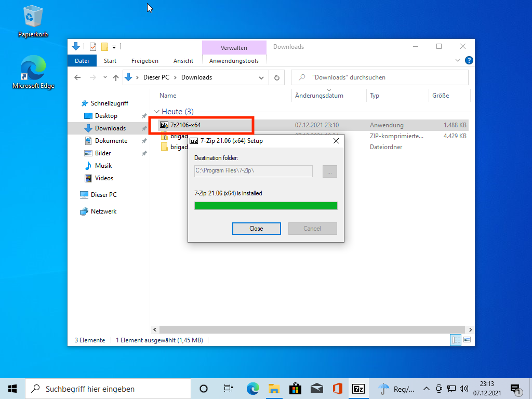Select Videos in navigation pane

[104, 178]
